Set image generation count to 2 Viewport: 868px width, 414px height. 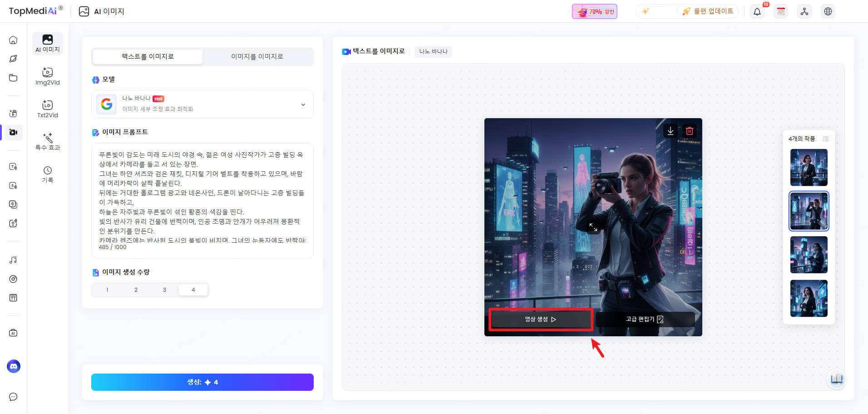pyautogui.click(x=136, y=289)
